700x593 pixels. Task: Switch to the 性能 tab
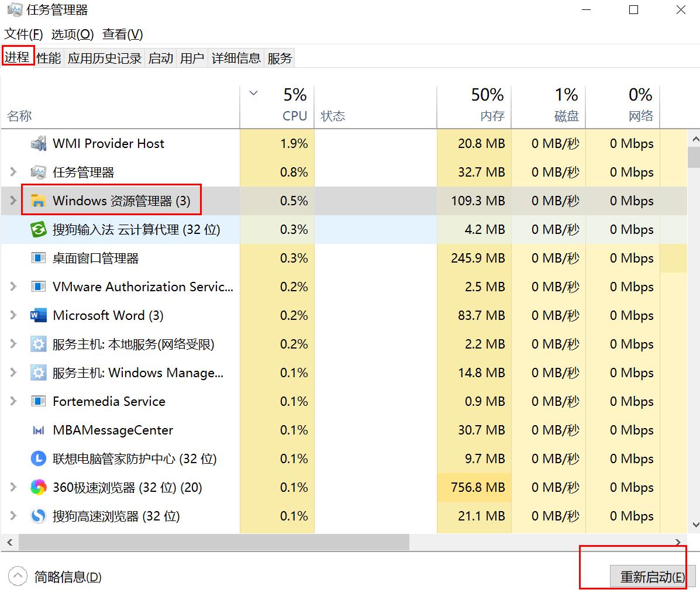point(49,57)
